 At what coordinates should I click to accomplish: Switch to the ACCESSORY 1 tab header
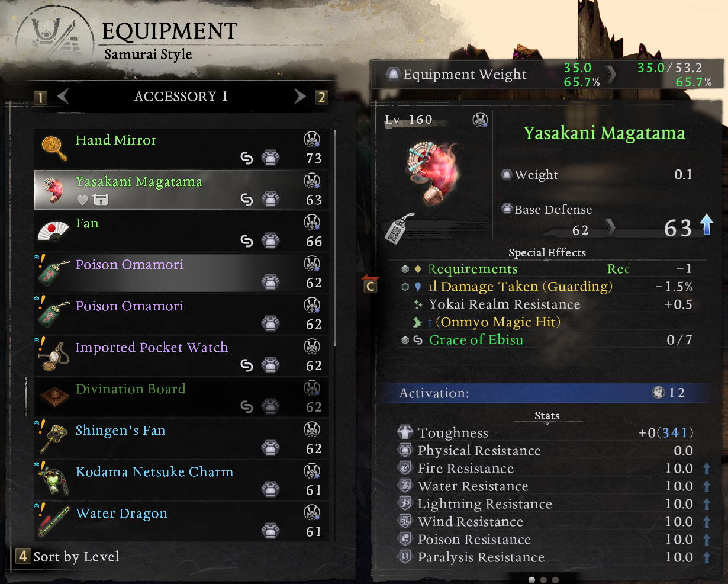tap(181, 97)
